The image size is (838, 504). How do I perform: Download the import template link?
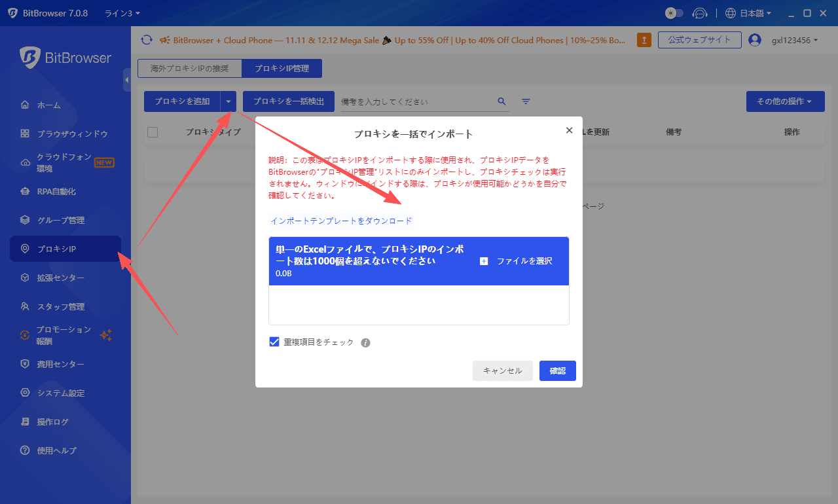(342, 221)
